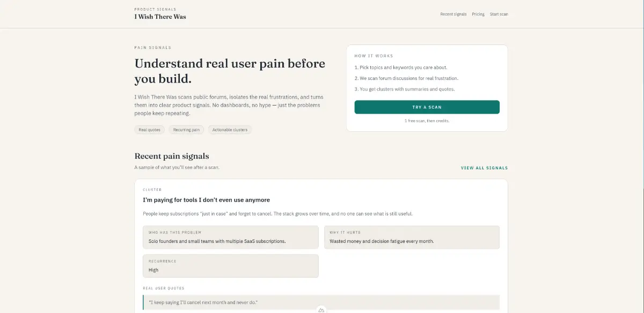The image size is (644, 313).
Task: Click the Who Has This Problem box
Action: (x=230, y=237)
